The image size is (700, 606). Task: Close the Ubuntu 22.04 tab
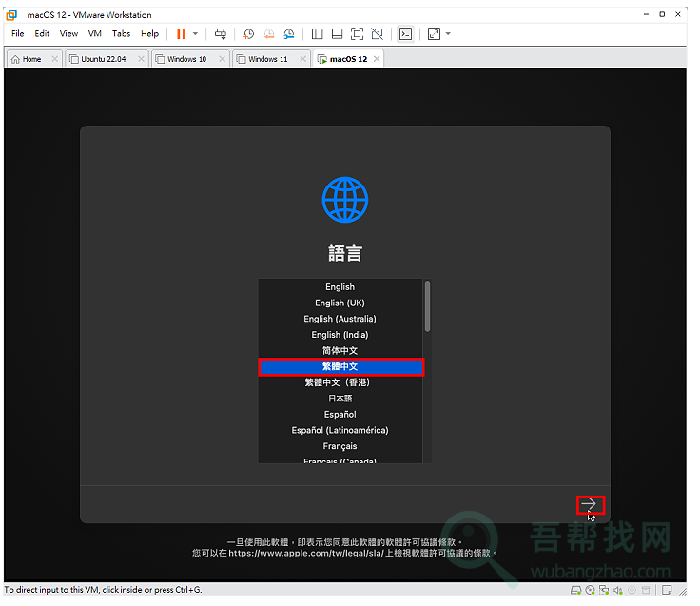(x=141, y=59)
